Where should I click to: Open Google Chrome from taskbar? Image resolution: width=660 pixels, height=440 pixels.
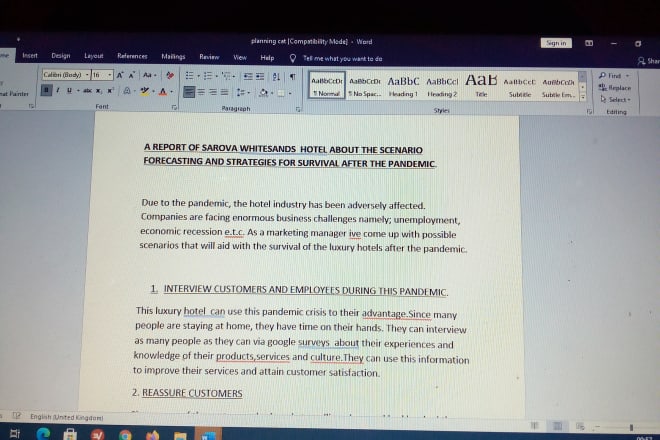(x=125, y=435)
